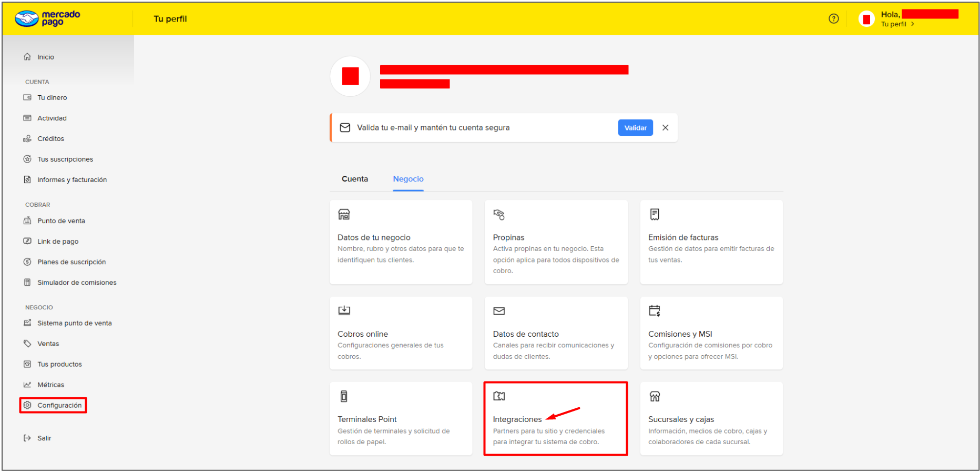Image resolution: width=980 pixels, height=472 pixels.
Task: Click the Mercado Pago logo
Action: (48, 18)
